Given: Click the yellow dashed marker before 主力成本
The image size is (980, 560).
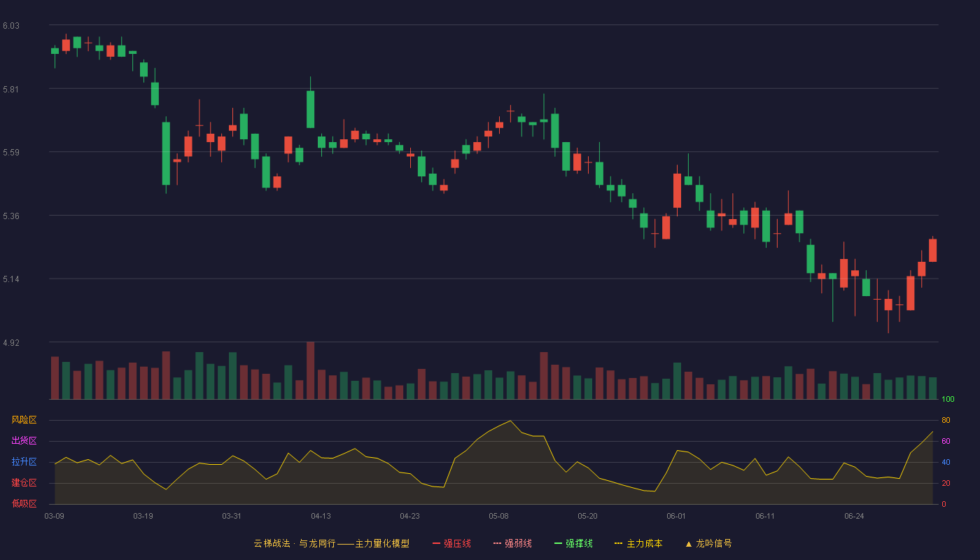Looking at the screenshot, I should pos(618,543).
